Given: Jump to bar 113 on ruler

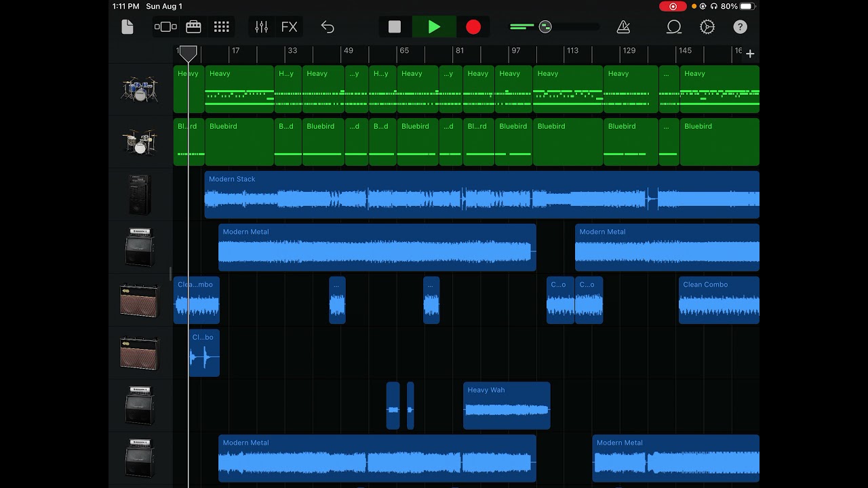Looking at the screenshot, I should [573, 51].
